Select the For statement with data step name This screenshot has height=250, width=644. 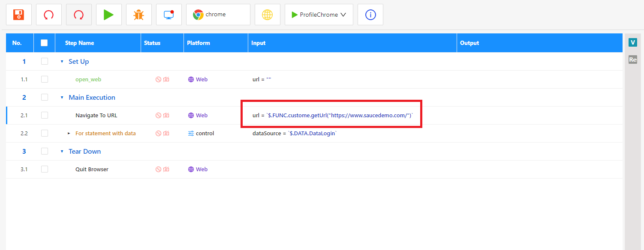coord(105,133)
